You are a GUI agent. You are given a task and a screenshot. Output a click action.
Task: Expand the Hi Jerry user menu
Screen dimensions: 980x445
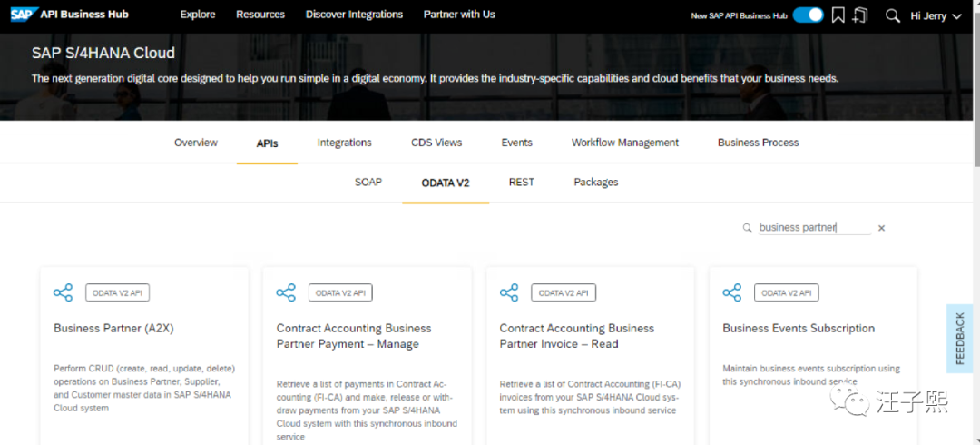pyautogui.click(x=935, y=16)
